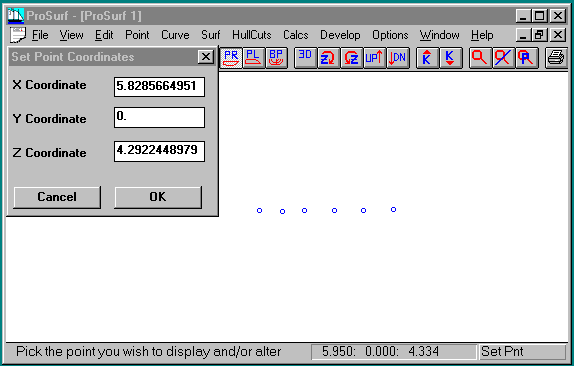Select the BP body plan view icon
Image resolution: width=574 pixels, height=367 pixels.
(276, 58)
